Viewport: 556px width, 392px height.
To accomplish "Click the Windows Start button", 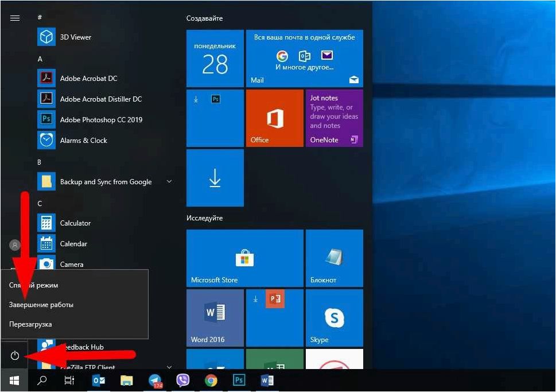I will click(14, 381).
